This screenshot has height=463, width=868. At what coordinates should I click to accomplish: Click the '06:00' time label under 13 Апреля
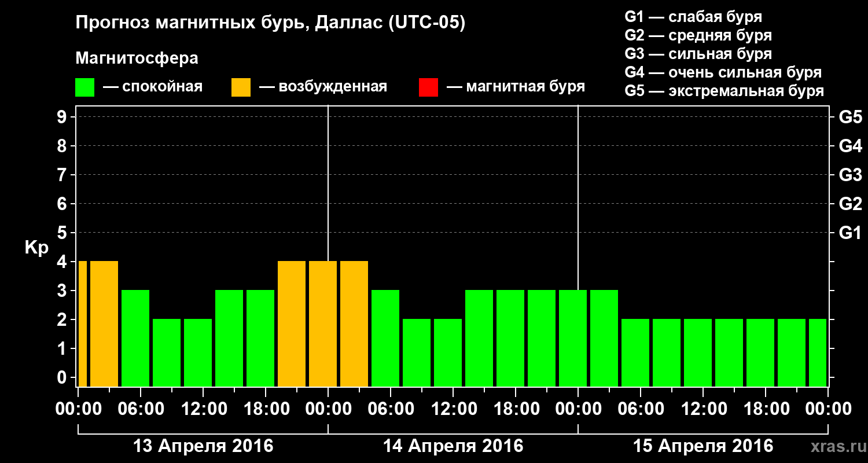pyautogui.click(x=140, y=409)
